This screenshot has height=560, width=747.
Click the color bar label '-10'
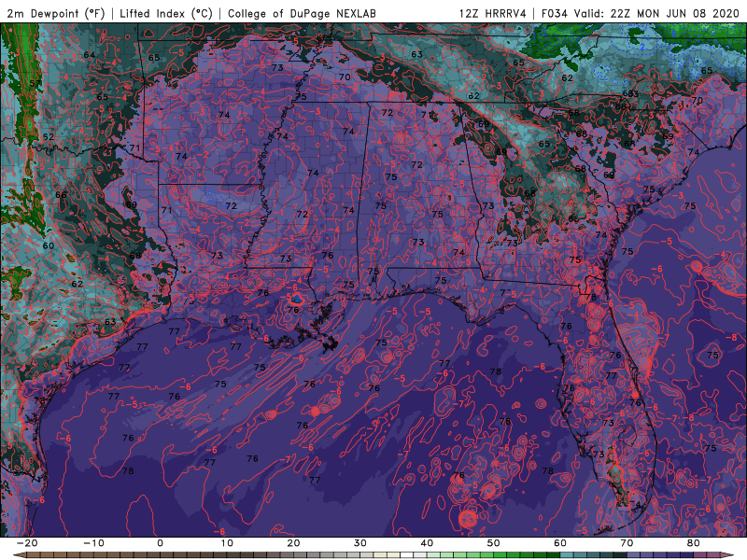pos(93,543)
